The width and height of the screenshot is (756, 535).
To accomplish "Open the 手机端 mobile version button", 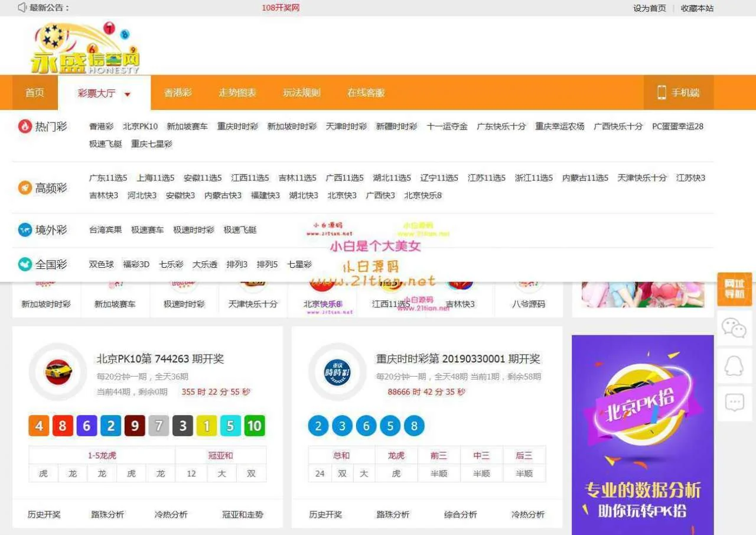I will coord(678,93).
